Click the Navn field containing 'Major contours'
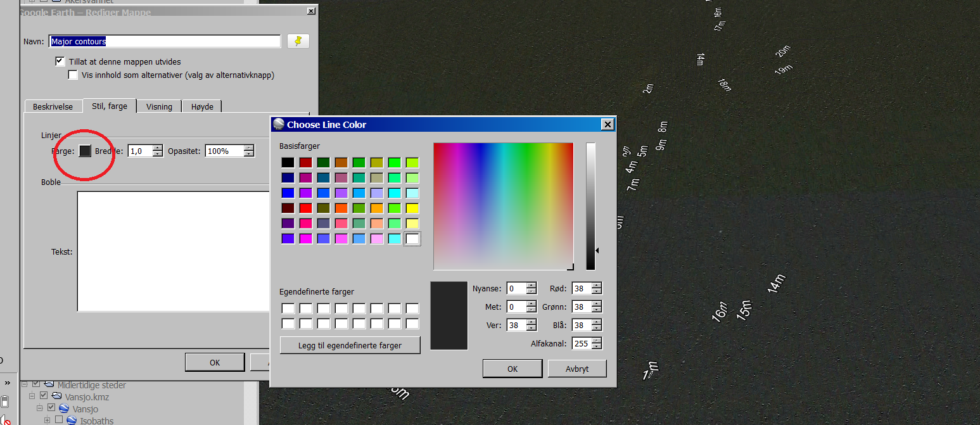This screenshot has width=980, height=425. [x=165, y=41]
